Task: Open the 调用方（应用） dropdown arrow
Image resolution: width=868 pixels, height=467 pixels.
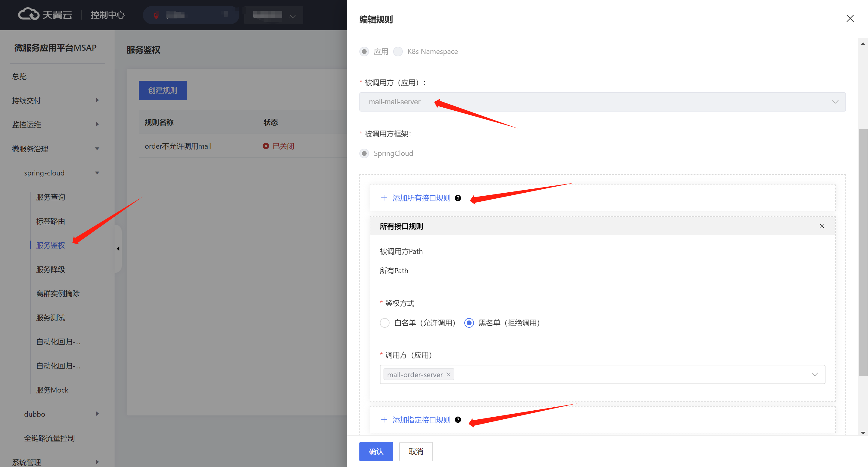Action: coord(815,374)
